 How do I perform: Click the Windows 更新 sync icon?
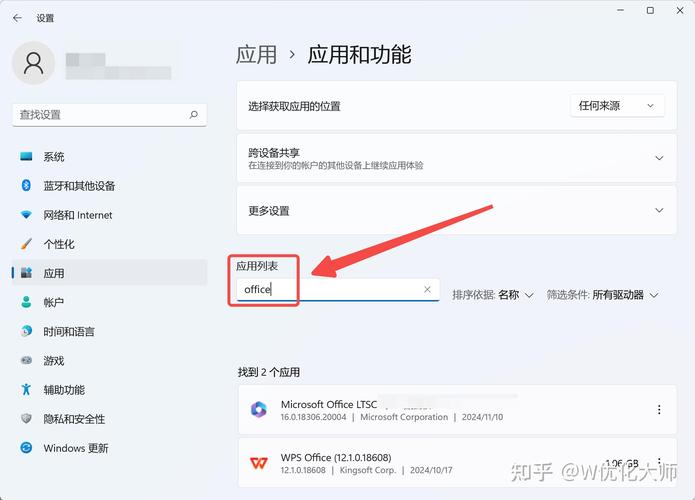point(26,448)
